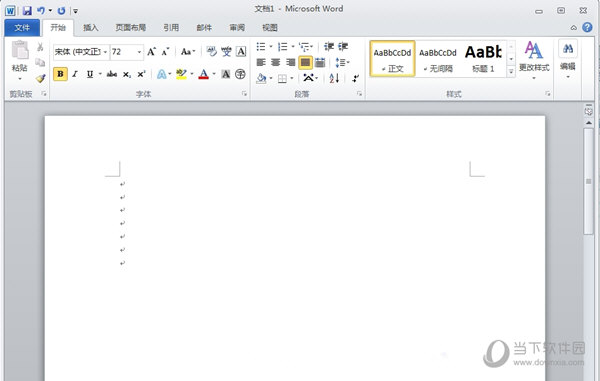Expand the Bullets list dropdown arrow
The height and width of the screenshot is (381, 600).
point(271,47)
